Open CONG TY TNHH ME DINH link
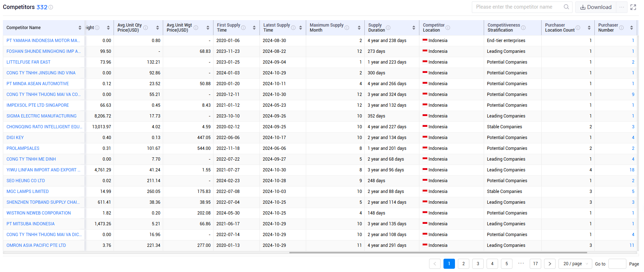 pyautogui.click(x=31, y=159)
